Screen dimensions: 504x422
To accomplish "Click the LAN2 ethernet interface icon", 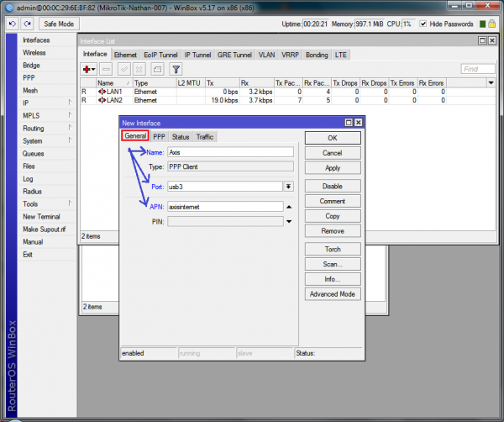I will [x=102, y=100].
